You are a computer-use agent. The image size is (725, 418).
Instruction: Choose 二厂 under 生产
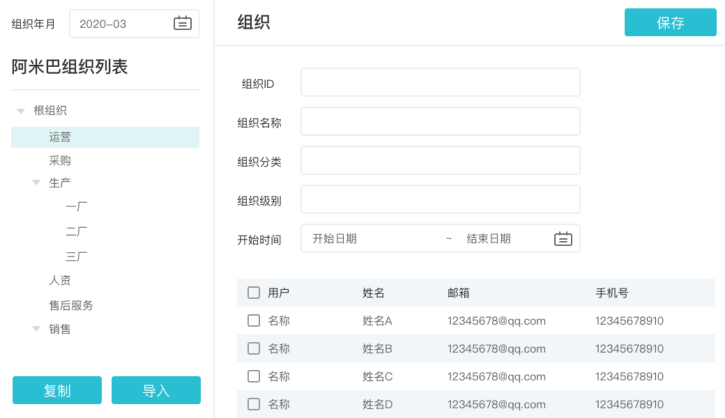pyautogui.click(x=76, y=232)
